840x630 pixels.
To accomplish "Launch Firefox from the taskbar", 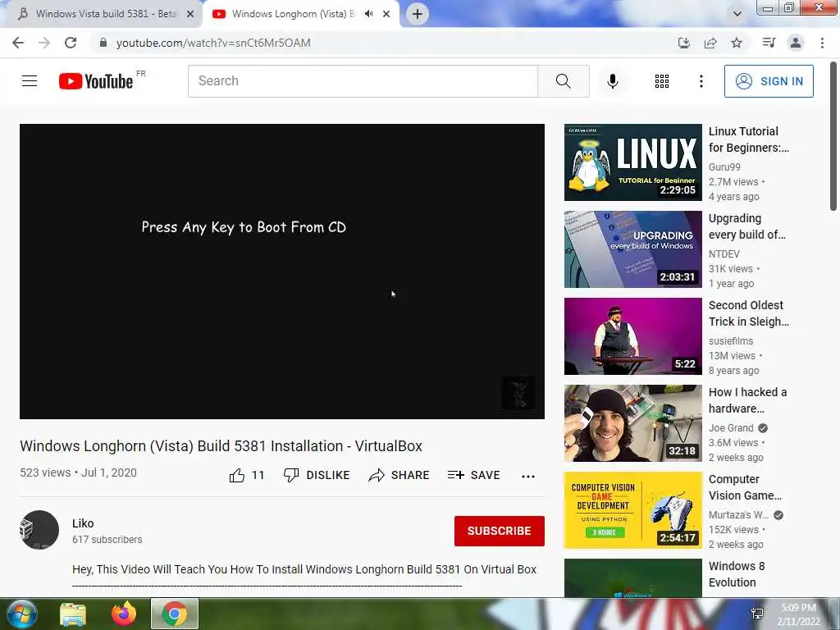I will point(124,614).
